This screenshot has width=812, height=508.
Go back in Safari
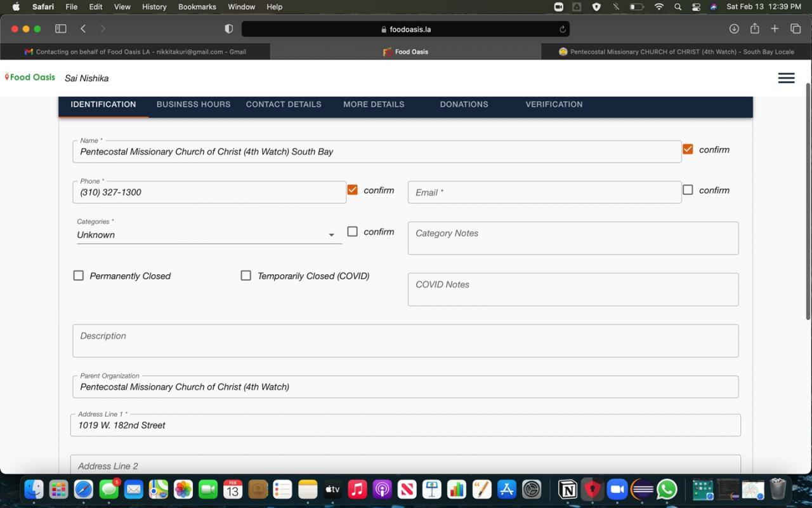[x=83, y=29]
